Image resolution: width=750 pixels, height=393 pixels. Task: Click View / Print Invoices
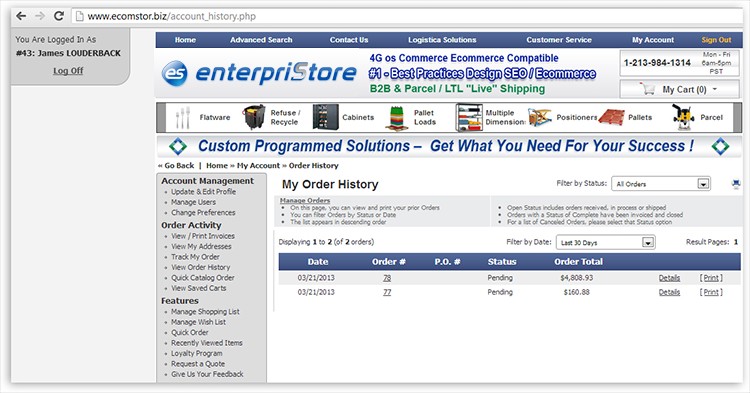pos(203,236)
